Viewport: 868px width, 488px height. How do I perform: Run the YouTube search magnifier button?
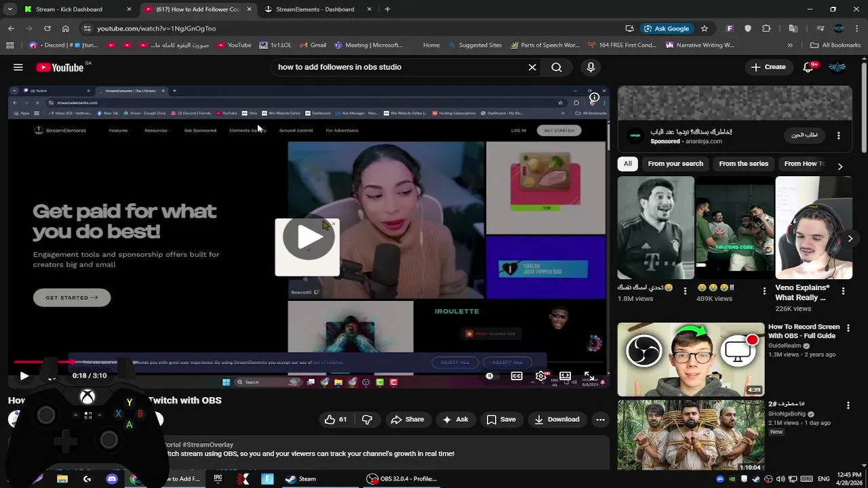pos(557,67)
